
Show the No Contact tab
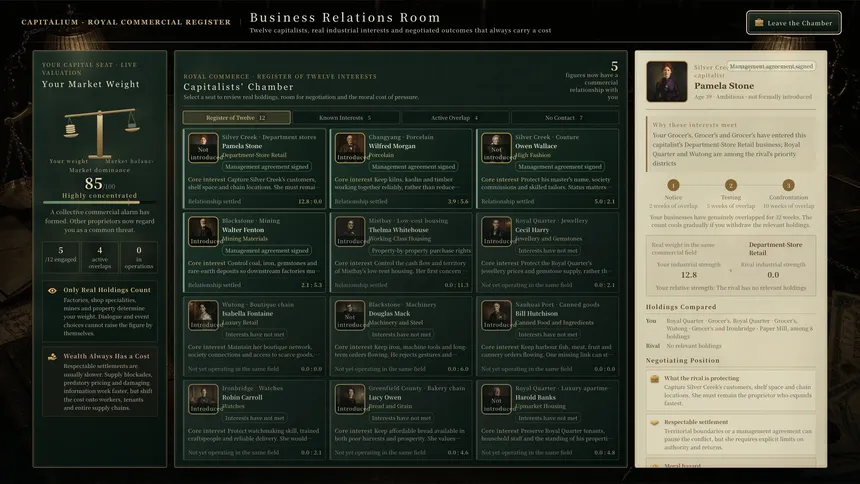point(565,117)
